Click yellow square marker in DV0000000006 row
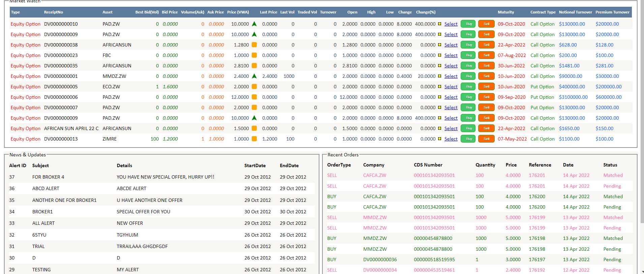 pyautogui.click(x=439, y=97)
